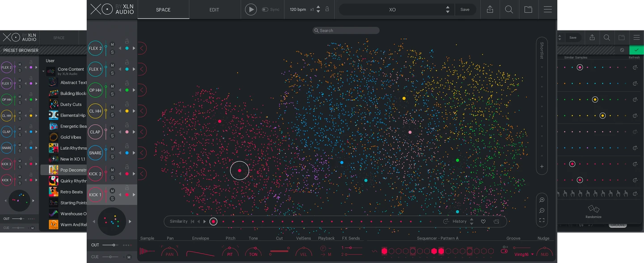Lock the FLEX 2 channel sample

(127, 41)
